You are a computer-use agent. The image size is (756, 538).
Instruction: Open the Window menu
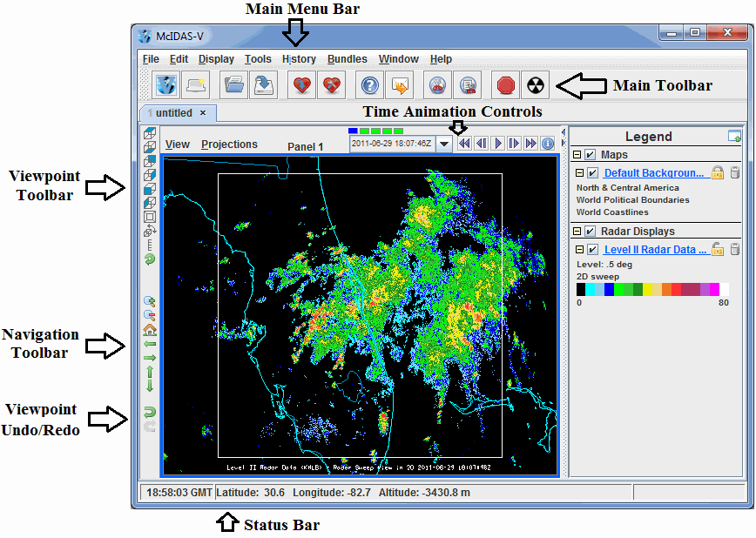[399, 59]
